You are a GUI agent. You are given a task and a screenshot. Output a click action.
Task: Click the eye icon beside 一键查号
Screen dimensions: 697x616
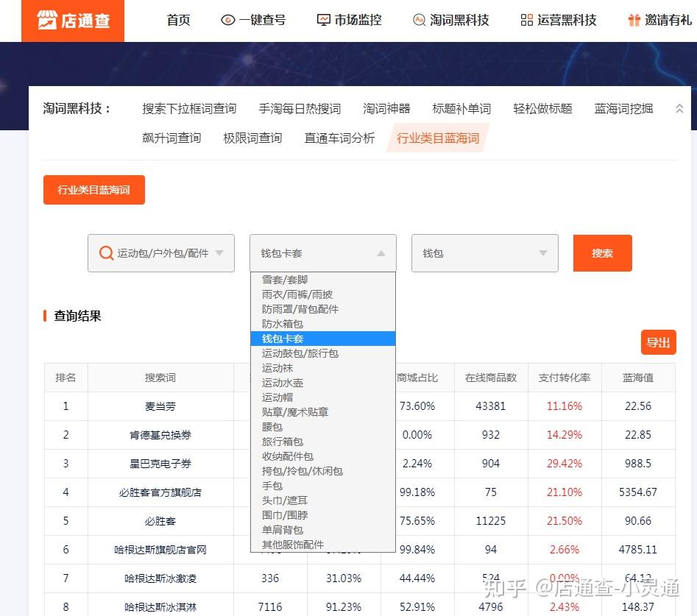point(227,20)
